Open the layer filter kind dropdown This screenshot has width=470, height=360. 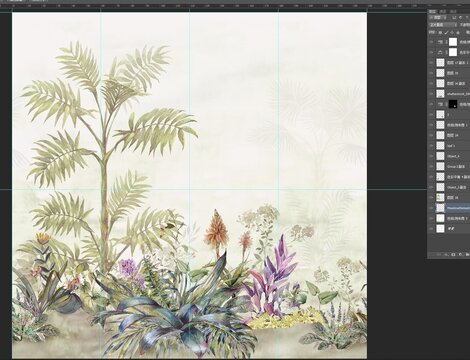(438, 17)
